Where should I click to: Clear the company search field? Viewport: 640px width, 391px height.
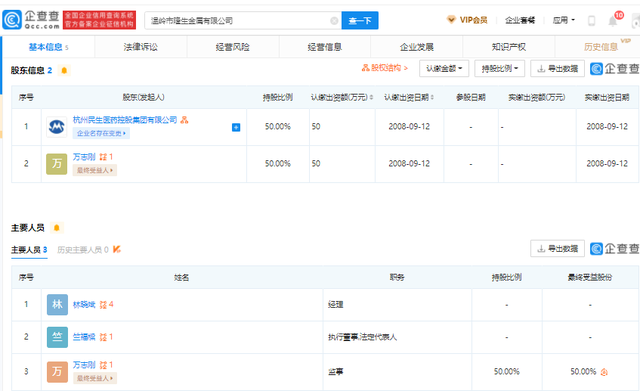pos(334,20)
